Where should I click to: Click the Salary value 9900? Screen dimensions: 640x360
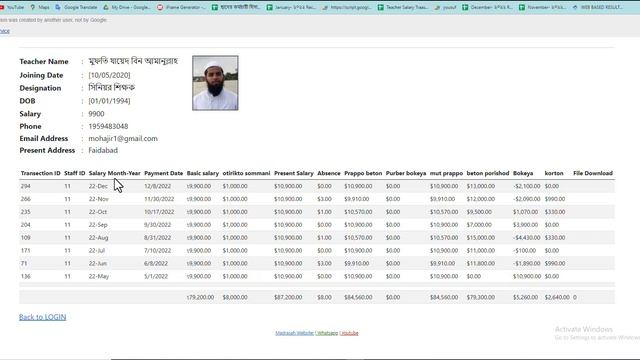click(96, 113)
